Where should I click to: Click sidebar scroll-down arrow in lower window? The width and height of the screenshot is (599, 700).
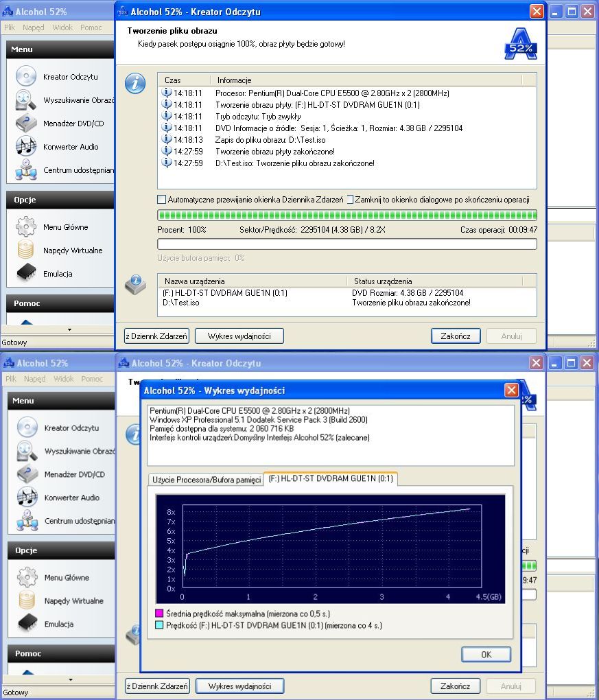pyautogui.click(x=71, y=679)
